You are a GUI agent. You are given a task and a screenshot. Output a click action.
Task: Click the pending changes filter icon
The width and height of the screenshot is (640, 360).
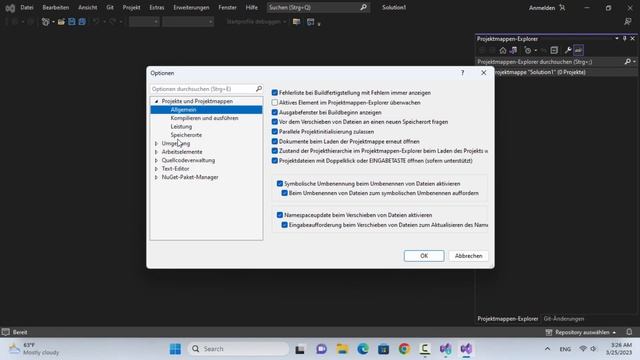[528, 50]
